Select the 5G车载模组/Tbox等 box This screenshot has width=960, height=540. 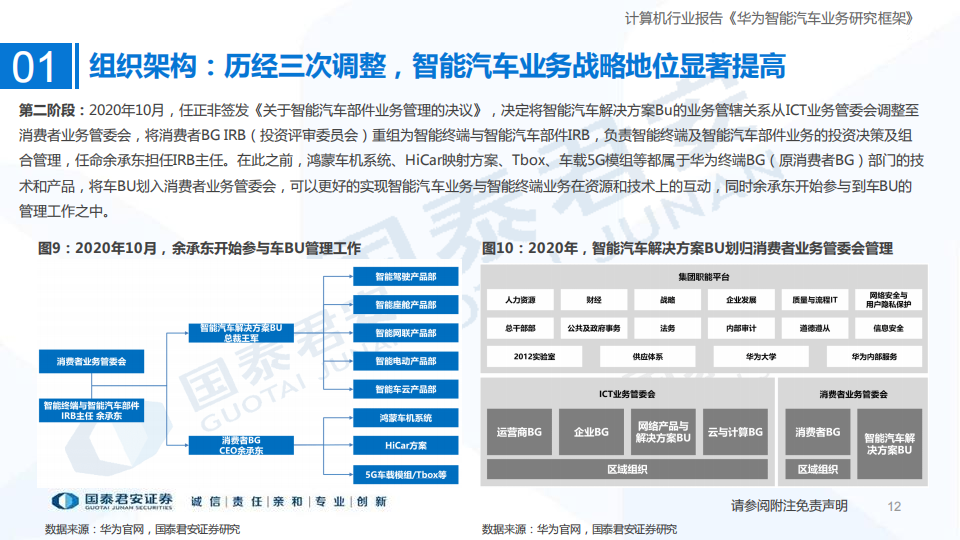click(405, 474)
